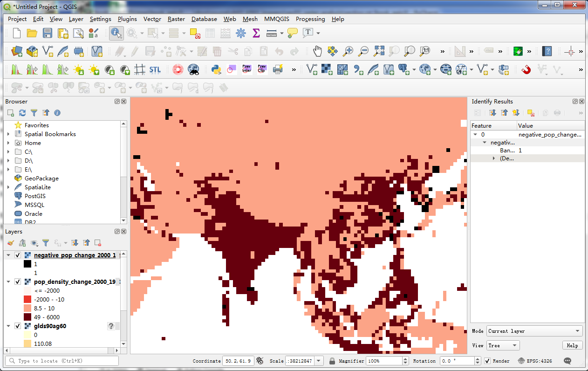The width and height of the screenshot is (588, 371).
Task: Click the messages speech-bubble icon in status bar
Action: click(567, 361)
